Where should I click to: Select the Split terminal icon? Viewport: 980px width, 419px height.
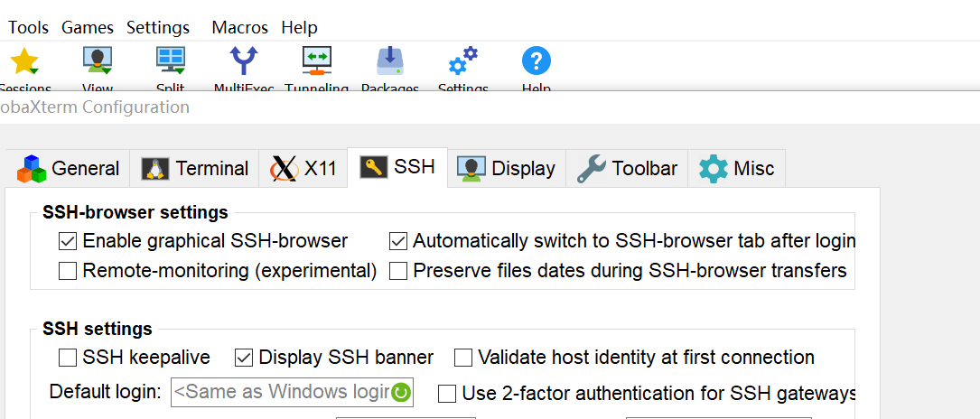(171, 61)
